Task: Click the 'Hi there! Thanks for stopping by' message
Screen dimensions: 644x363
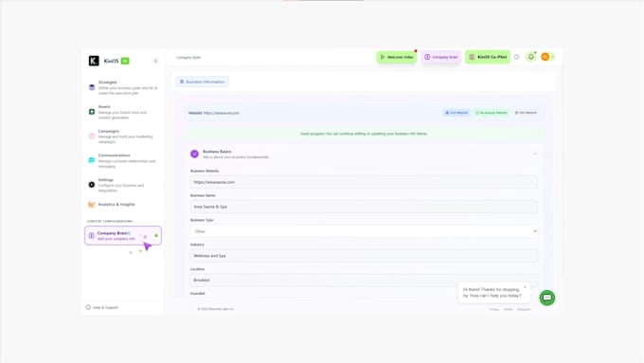Action: click(x=492, y=293)
